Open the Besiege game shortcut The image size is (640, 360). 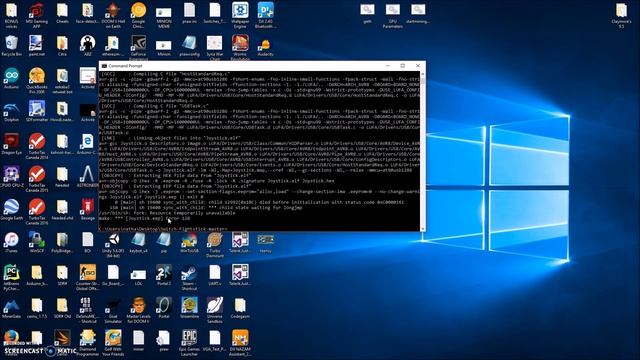(x=87, y=209)
